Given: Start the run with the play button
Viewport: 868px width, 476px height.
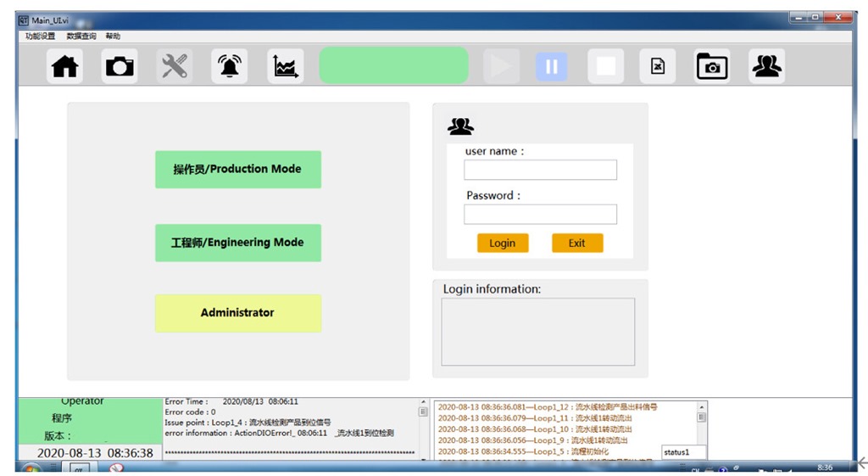Looking at the screenshot, I should tap(502, 66).
